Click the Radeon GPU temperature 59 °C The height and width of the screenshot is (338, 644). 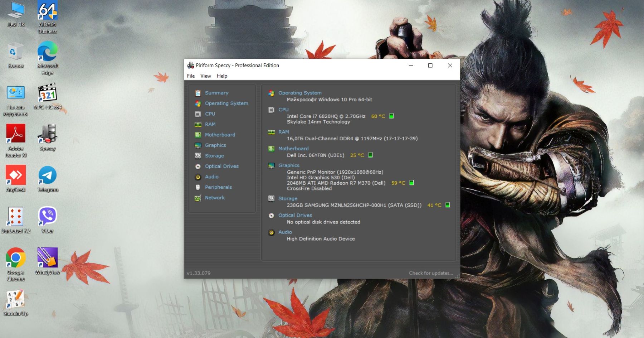(x=398, y=183)
